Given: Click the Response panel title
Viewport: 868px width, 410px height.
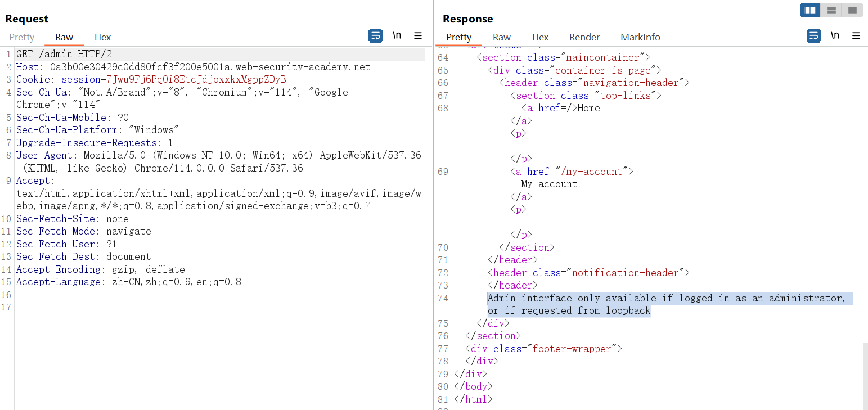Looking at the screenshot, I should point(468,19).
